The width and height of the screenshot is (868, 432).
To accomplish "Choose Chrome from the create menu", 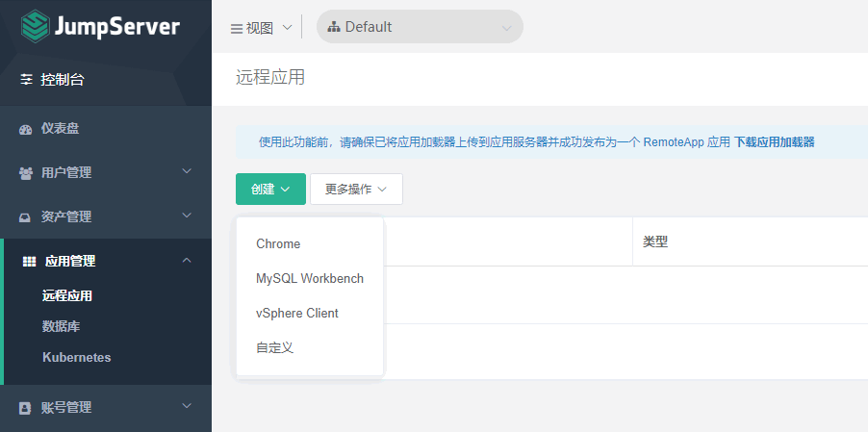I will [310, 244].
